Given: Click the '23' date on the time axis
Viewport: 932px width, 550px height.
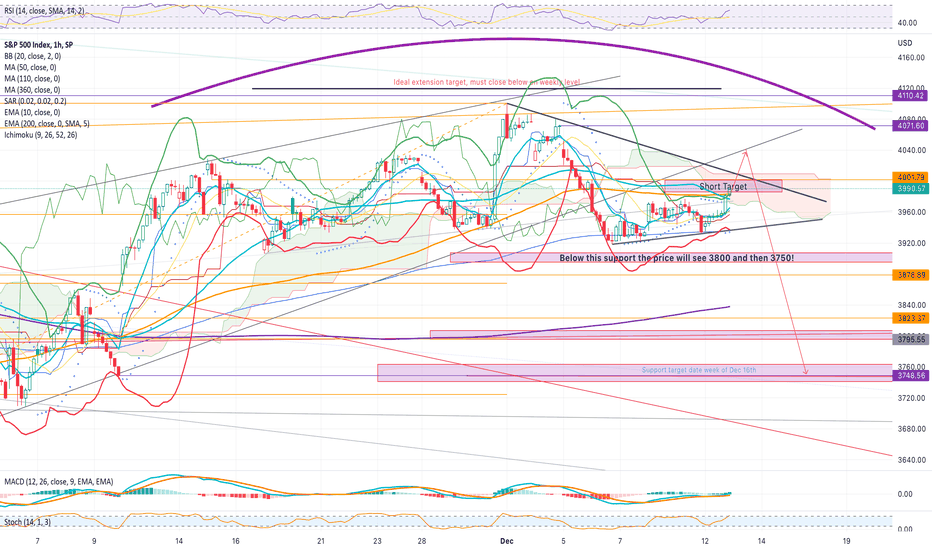Looking at the screenshot, I should [377, 541].
